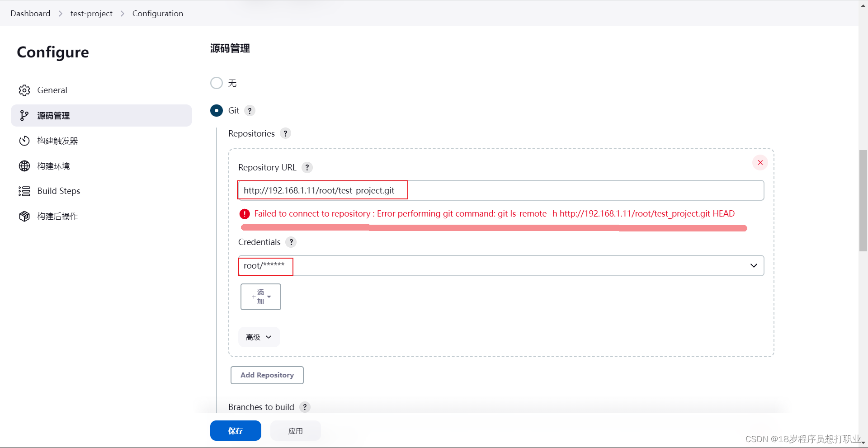Open 构建触发器 sidebar section
Viewport: 868px width, 448px height.
pyautogui.click(x=101, y=141)
